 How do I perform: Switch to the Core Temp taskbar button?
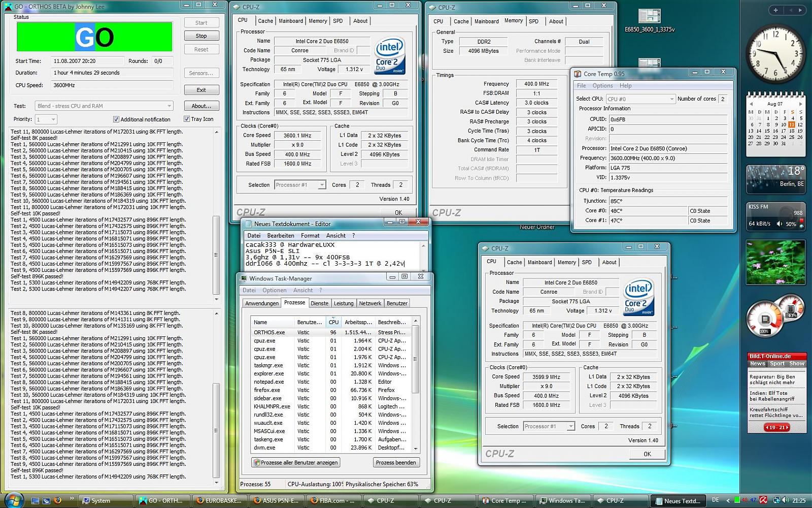pyautogui.click(x=507, y=500)
